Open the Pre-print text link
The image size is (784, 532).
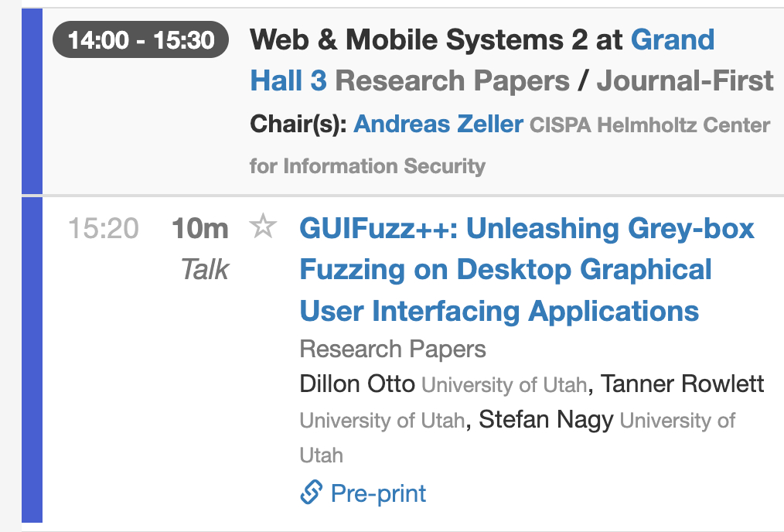[378, 493]
